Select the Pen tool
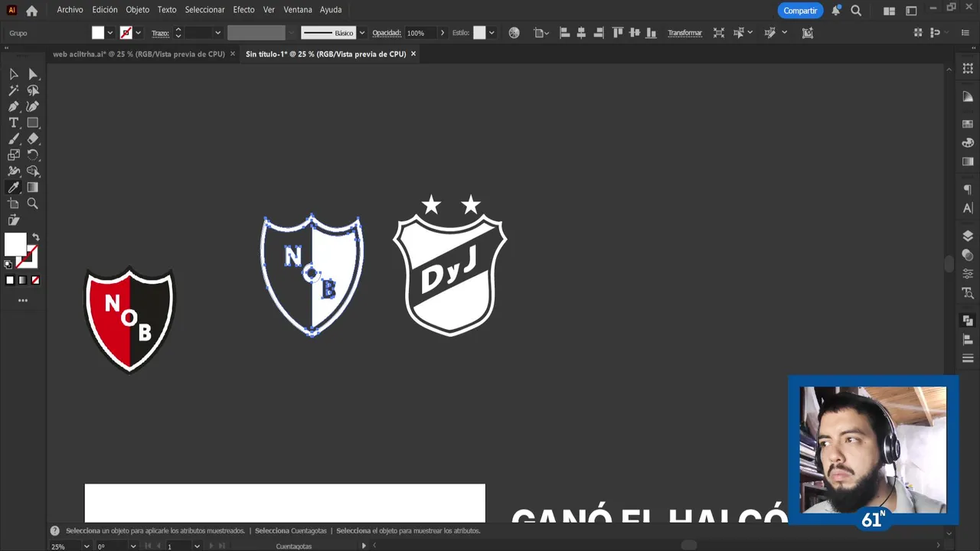Image resolution: width=980 pixels, height=551 pixels. (x=14, y=106)
